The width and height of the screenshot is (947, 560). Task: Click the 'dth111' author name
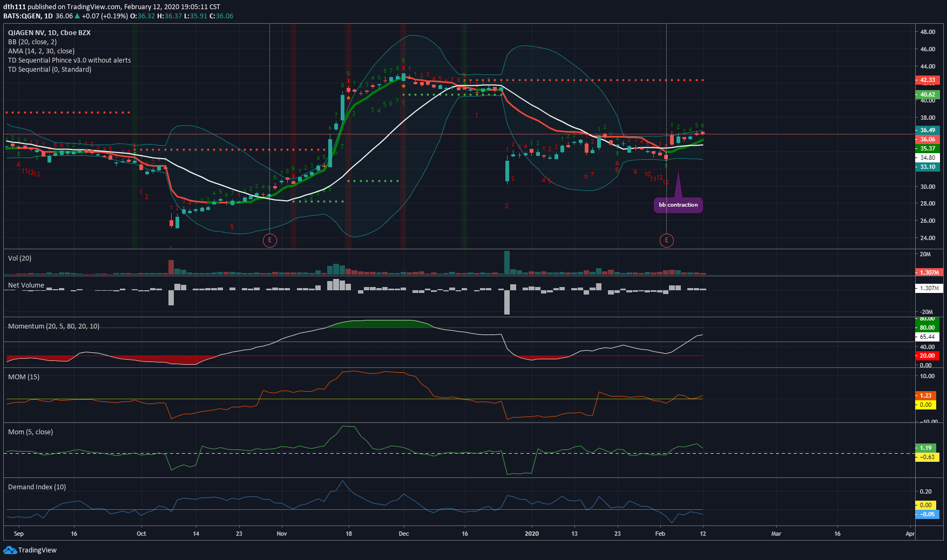pyautogui.click(x=15, y=7)
